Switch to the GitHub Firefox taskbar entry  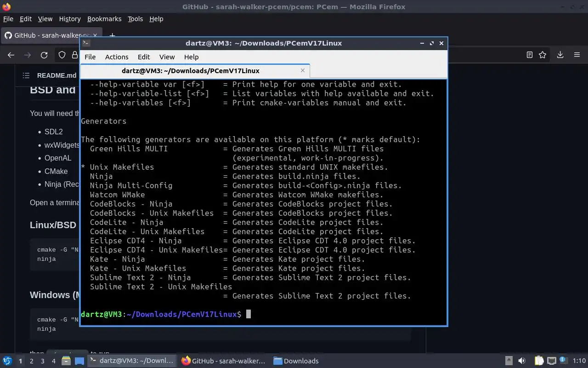coord(224,361)
